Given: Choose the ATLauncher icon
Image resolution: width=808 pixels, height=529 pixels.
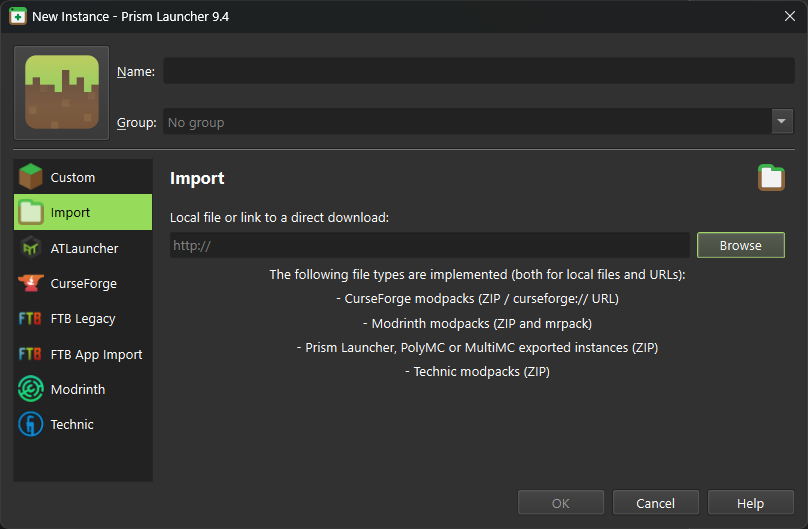Looking at the screenshot, I should pos(31,248).
